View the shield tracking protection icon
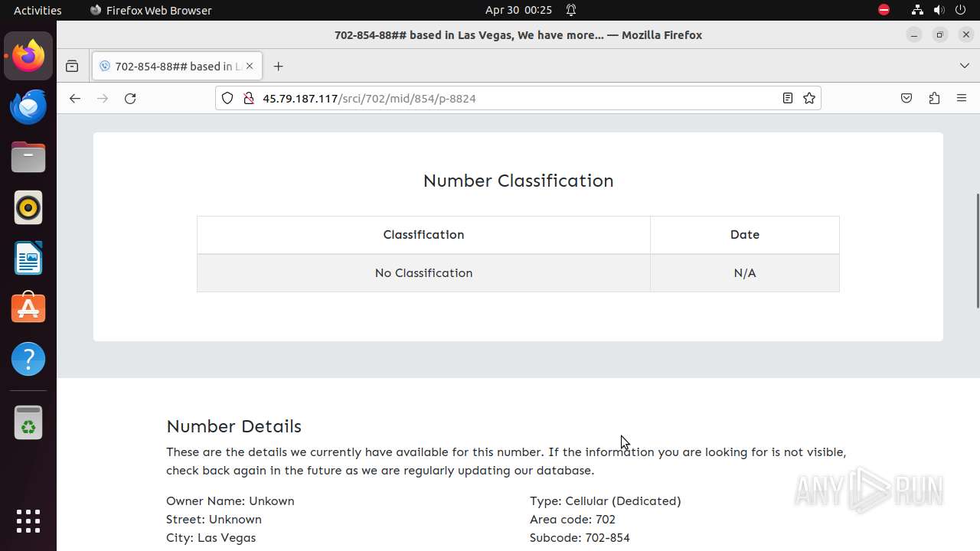Viewport: 980px width, 551px height. pyautogui.click(x=227, y=98)
